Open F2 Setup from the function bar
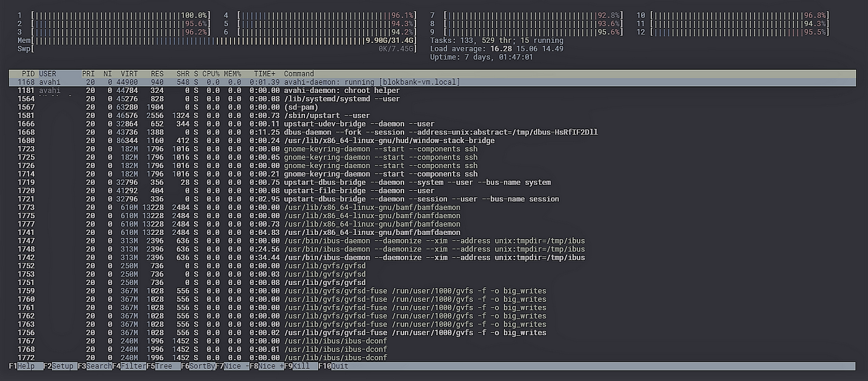The height and width of the screenshot is (381, 868). point(60,366)
